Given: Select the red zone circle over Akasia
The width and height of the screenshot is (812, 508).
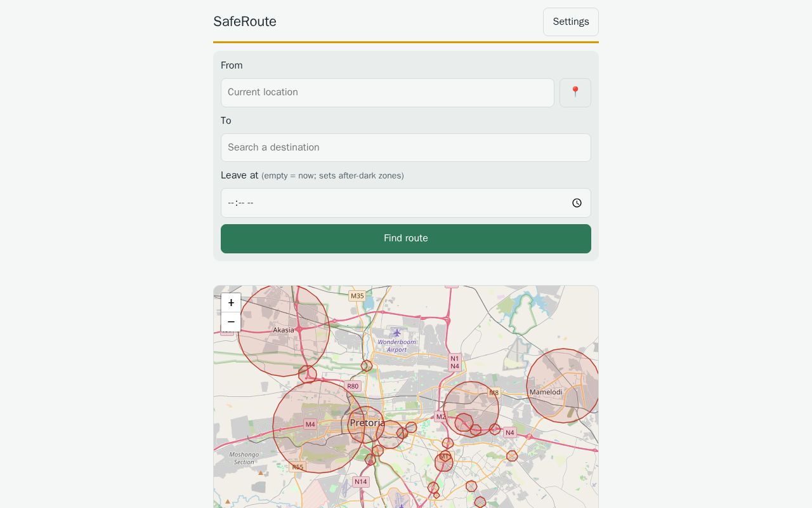Looking at the screenshot, I should click(284, 330).
